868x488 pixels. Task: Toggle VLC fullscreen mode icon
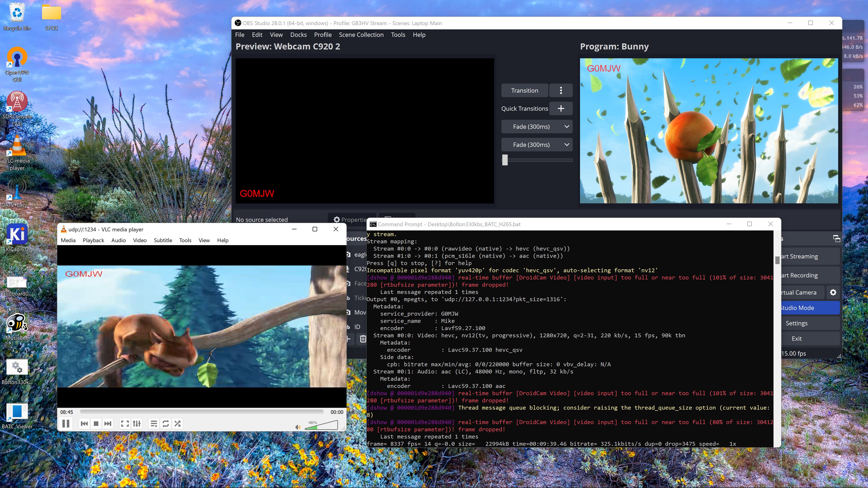tap(125, 424)
